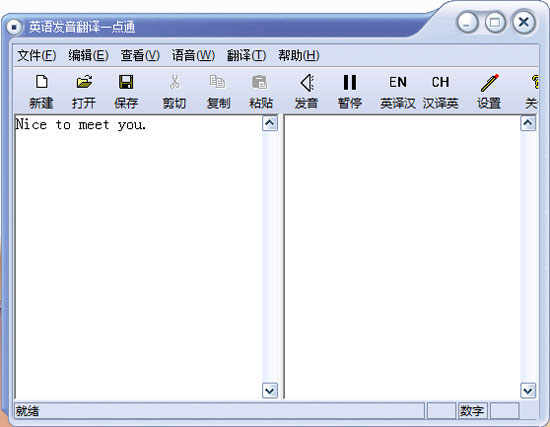Copy text with 复制 icon
Image resolution: width=550 pixels, height=427 pixels.
pyautogui.click(x=218, y=91)
